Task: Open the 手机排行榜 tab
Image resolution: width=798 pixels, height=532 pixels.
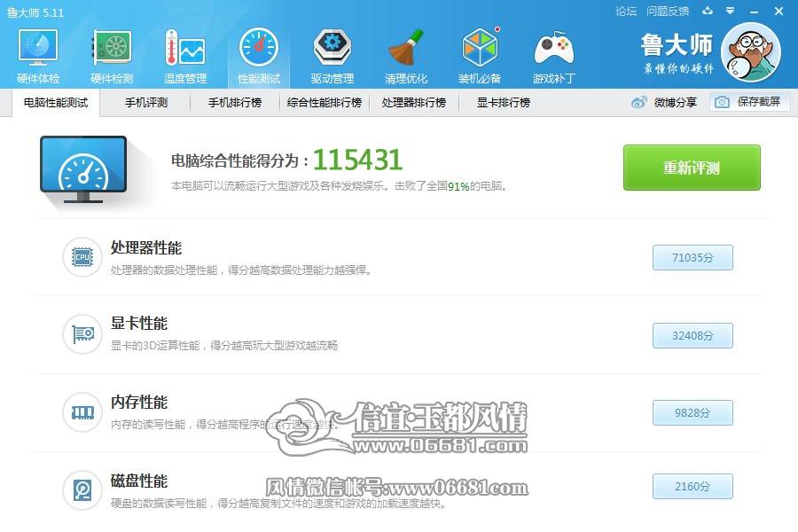Action: pos(235,103)
